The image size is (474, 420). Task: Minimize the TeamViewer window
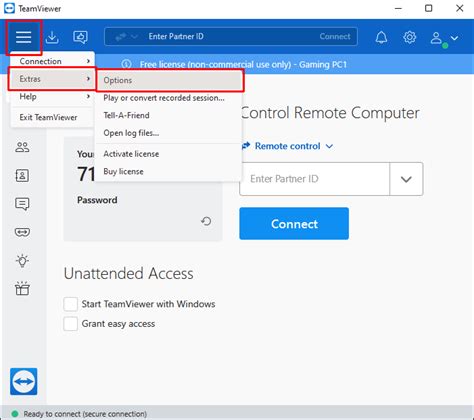coord(398,8)
